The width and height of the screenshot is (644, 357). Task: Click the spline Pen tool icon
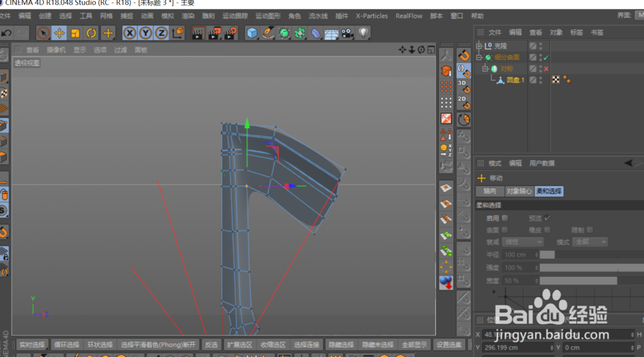pos(268,33)
